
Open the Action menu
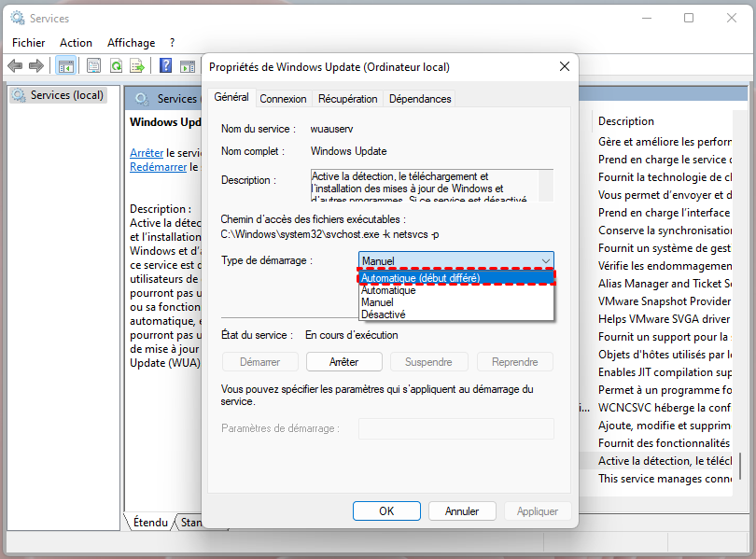click(76, 43)
